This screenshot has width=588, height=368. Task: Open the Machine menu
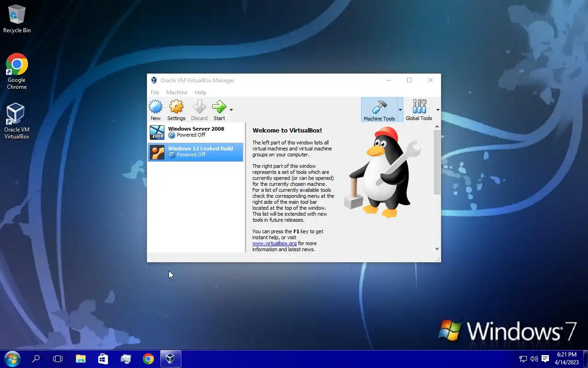coord(177,92)
